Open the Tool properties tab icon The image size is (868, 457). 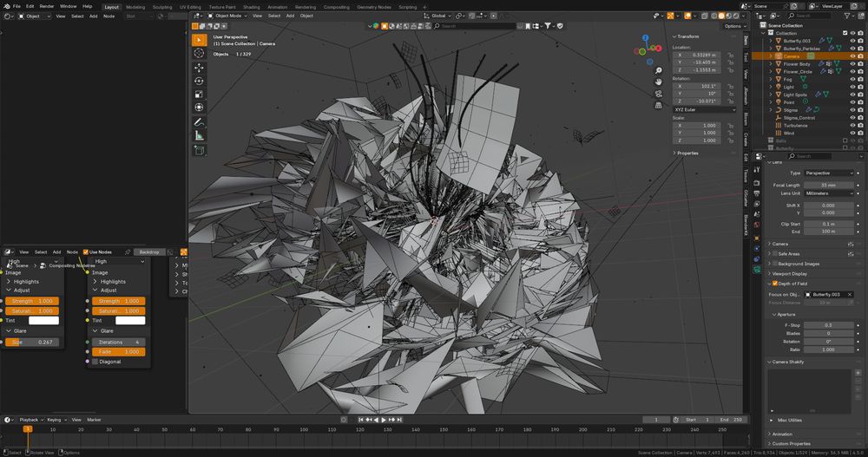(x=757, y=170)
